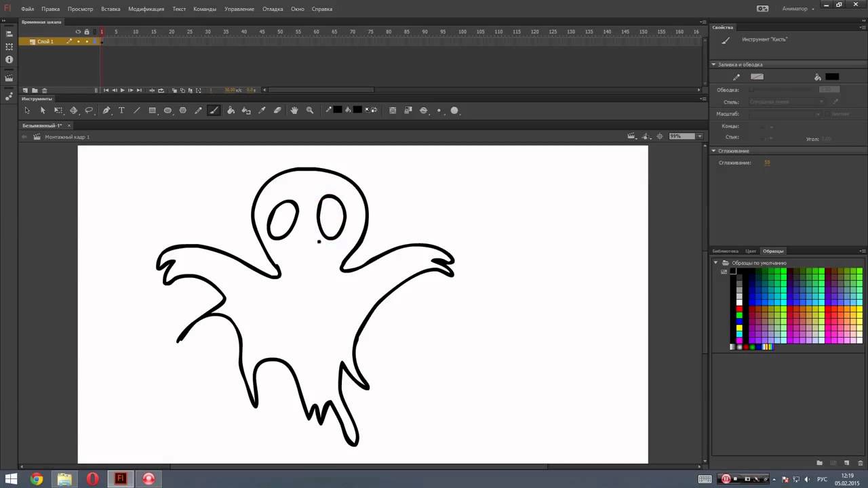Open the Вставка menu

point(111,9)
